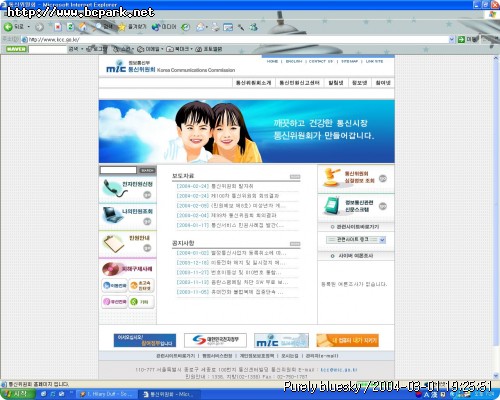Screen dimensions: 500x400
Task: Open the telephone icon e-petition panel
Action: (x=128, y=190)
